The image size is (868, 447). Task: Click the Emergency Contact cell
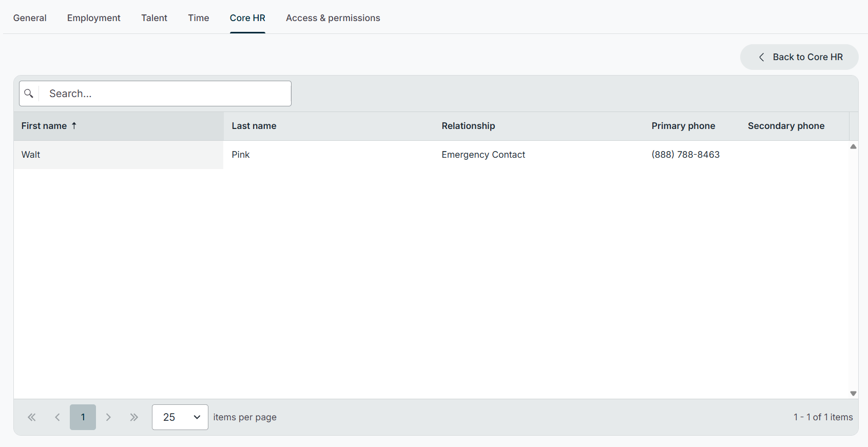(538, 155)
